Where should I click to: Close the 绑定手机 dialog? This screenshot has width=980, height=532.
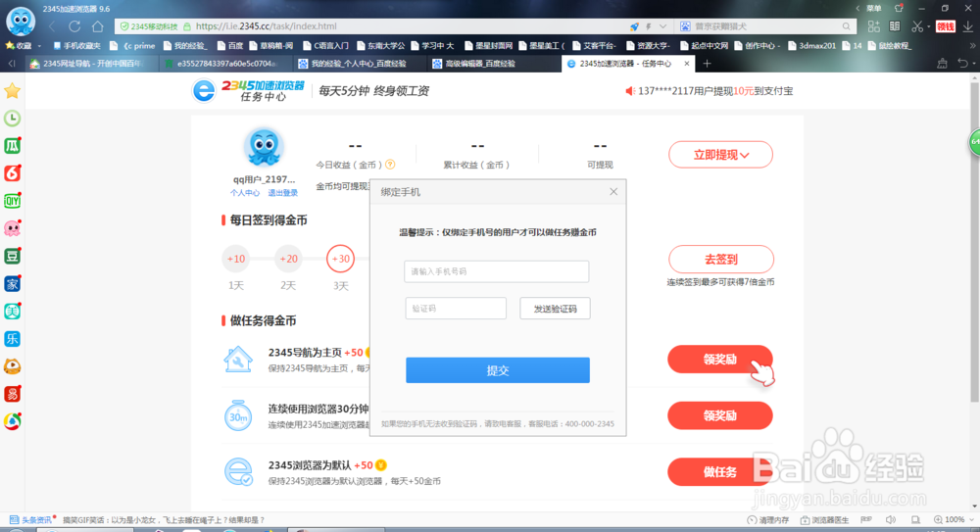[x=613, y=192]
